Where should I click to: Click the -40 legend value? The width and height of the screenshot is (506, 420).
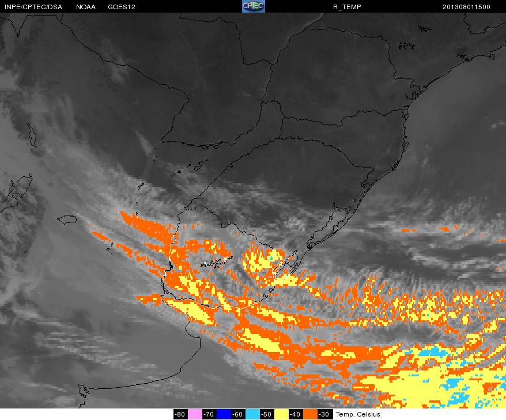pyautogui.click(x=296, y=414)
